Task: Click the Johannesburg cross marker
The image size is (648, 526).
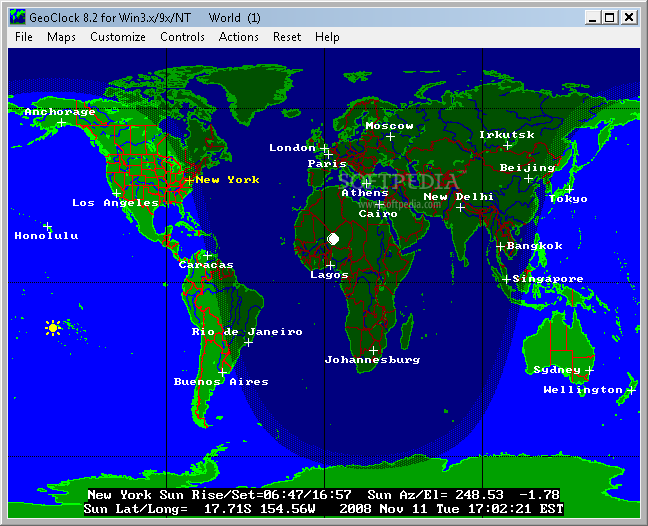Action: (373, 350)
